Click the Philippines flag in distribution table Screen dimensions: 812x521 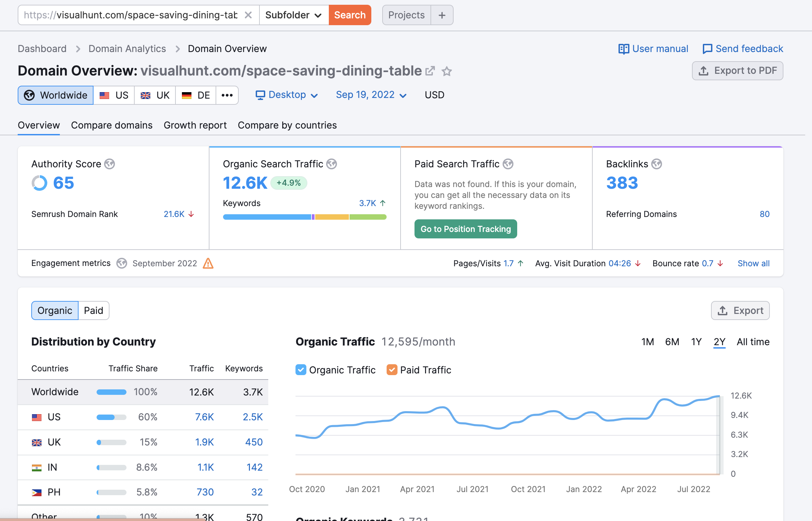37,492
